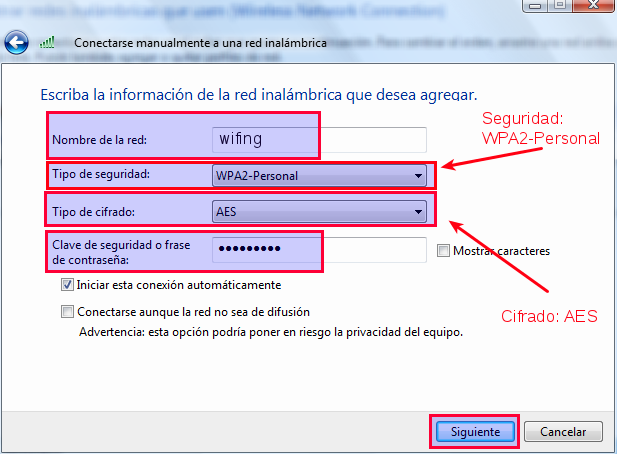Click the red Cifrado: AES annotation
This screenshot has height=454, width=618.
click(549, 316)
